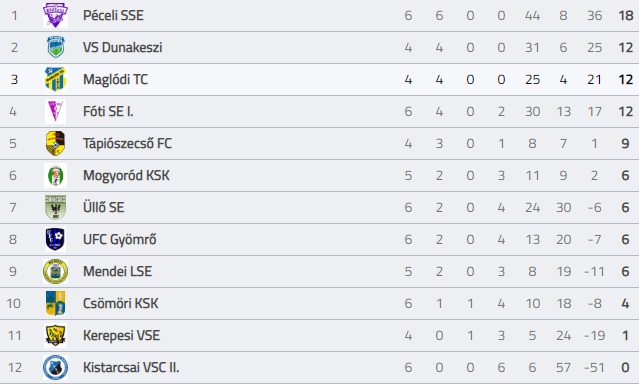Click the UFC Gyömrő dark blue badge
Screen dimensions: 639x384
[x=55, y=239]
